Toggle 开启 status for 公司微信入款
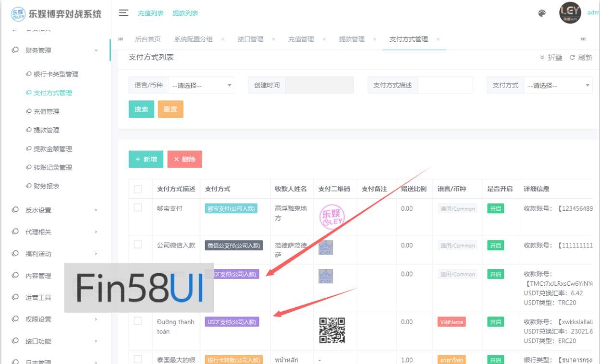 (x=495, y=245)
